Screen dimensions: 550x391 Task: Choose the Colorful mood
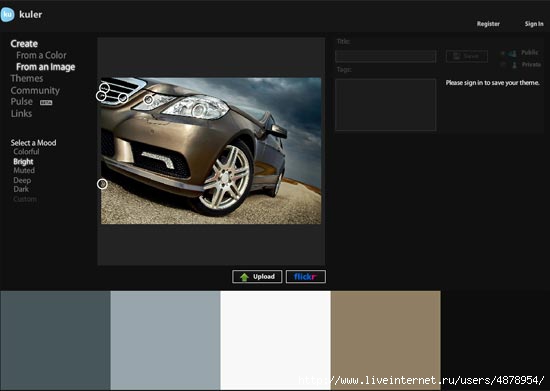pos(26,152)
